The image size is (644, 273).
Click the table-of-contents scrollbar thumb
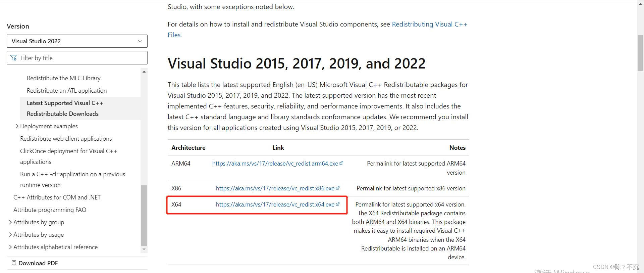point(144,216)
